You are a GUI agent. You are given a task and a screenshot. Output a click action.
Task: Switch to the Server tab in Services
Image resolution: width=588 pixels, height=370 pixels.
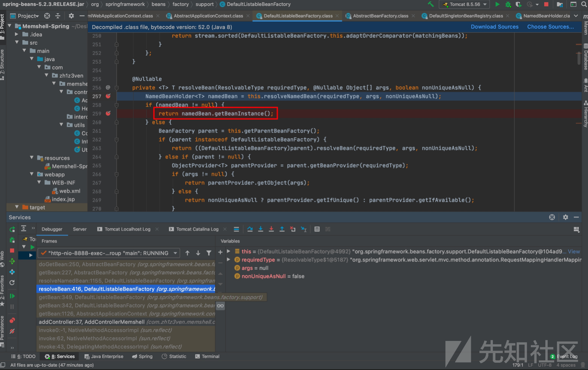click(80, 229)
